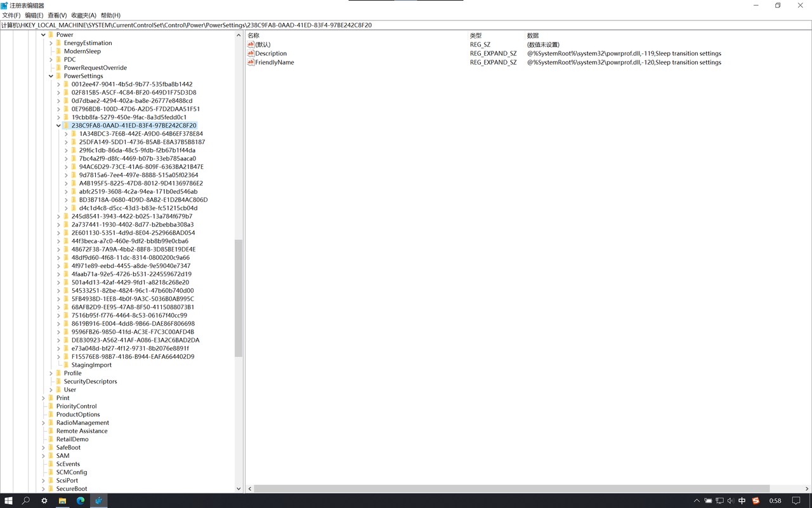Viewport: 812px width, 508px height.
Task: Click the folder icon of ProductOptions
Action: [51, 415]
